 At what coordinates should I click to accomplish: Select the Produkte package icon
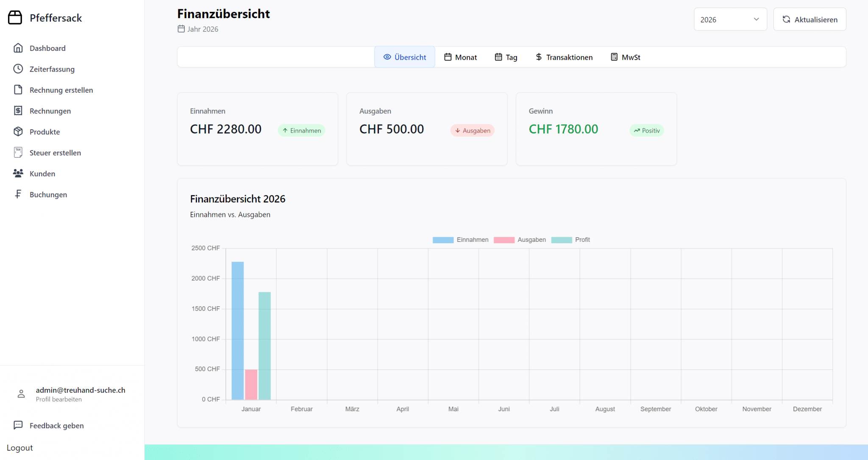pos(18,132)
